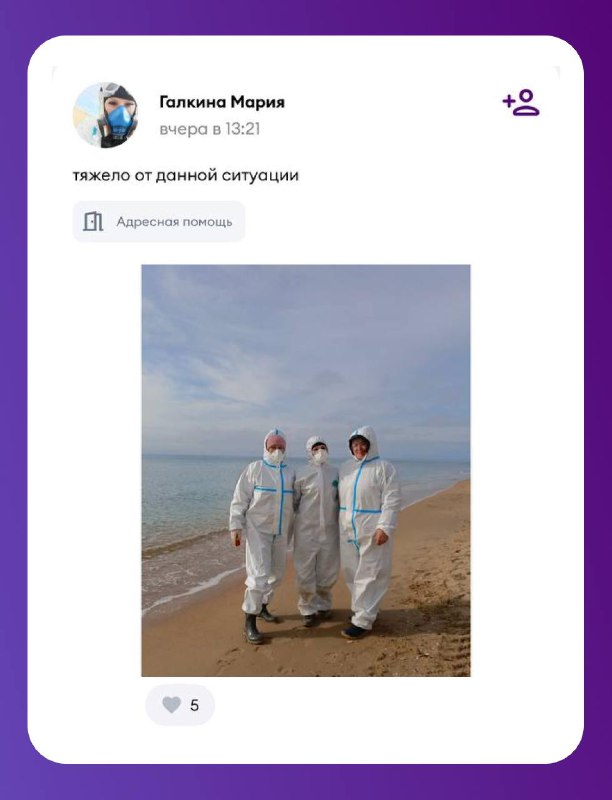Click the timestamp вчера в 13:21
This screenshot has width=612, height=800.
210,129
